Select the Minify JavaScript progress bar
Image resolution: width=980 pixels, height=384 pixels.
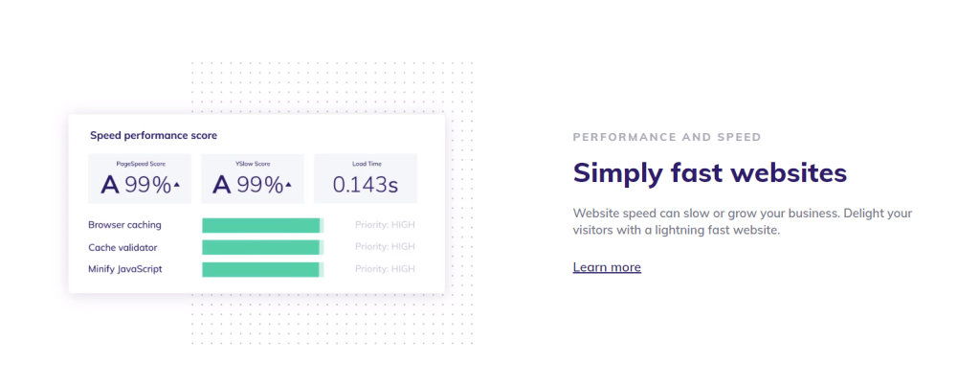tap(262, 269)
